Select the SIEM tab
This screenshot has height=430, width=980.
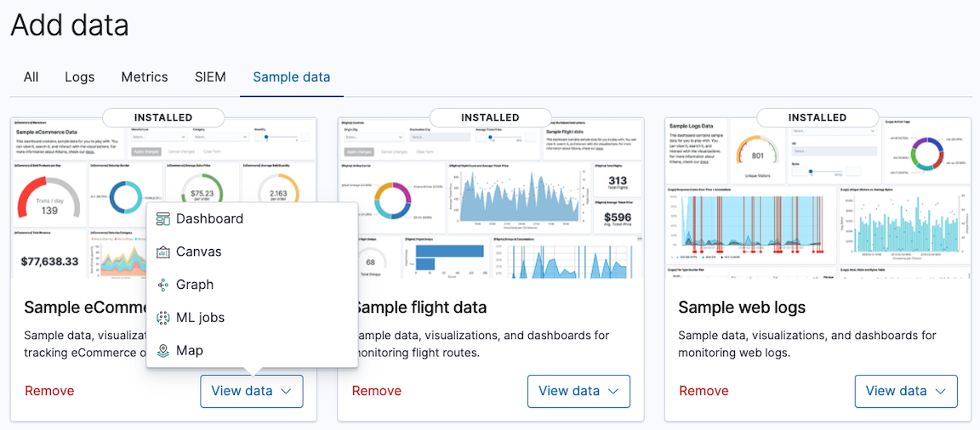210,76
